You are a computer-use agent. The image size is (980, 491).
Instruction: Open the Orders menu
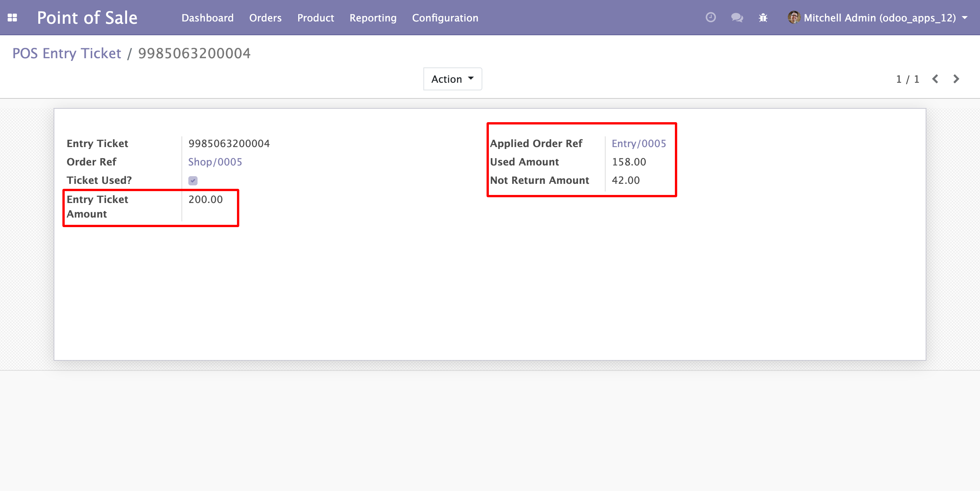click(265, 18)
